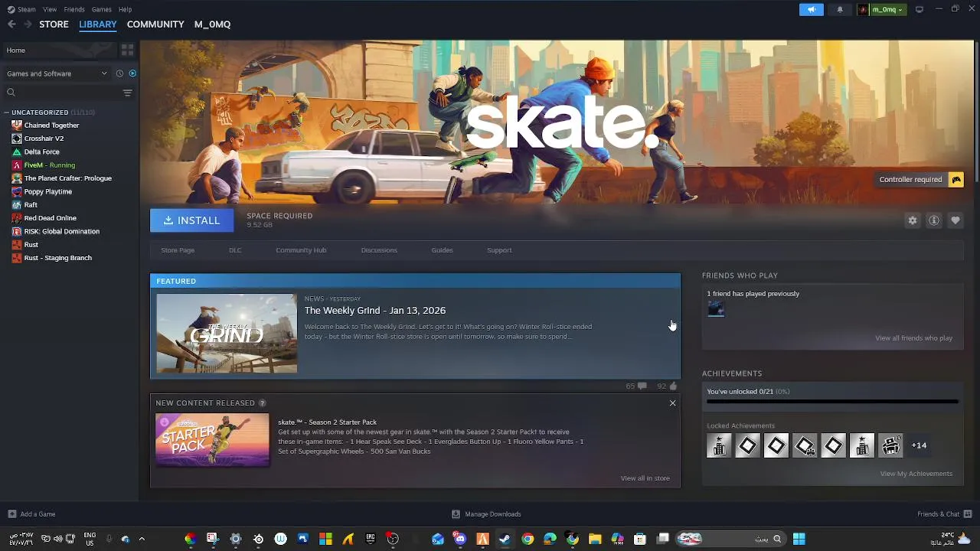Image resolution: width=980 pixels, height=551 pixels.
Task: Click the last locked achievement icon before +14
Action: coord(890,445)
